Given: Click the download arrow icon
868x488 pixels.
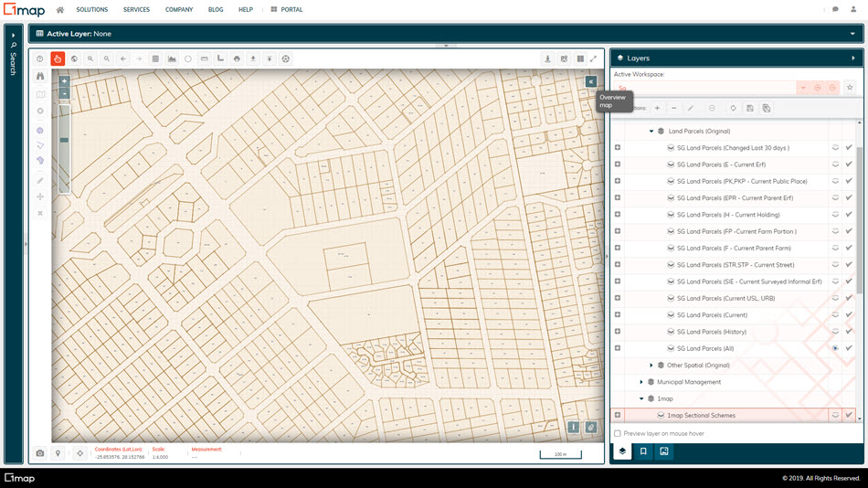Looking at the screenshot, I should [253, 58].
